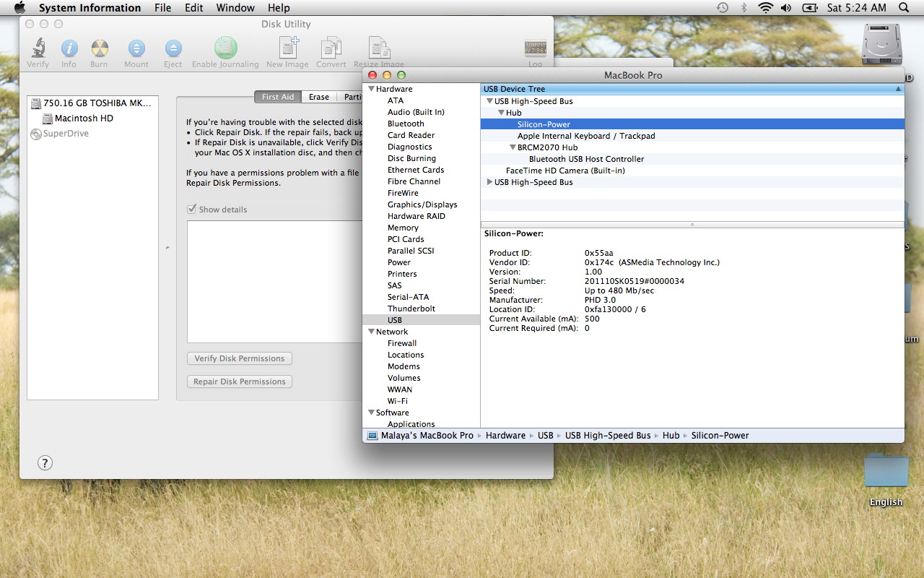Collapse the BRCM2070 Hub disclosure triangle
This screenshot has width=924, height=578.
click(513, 147)
